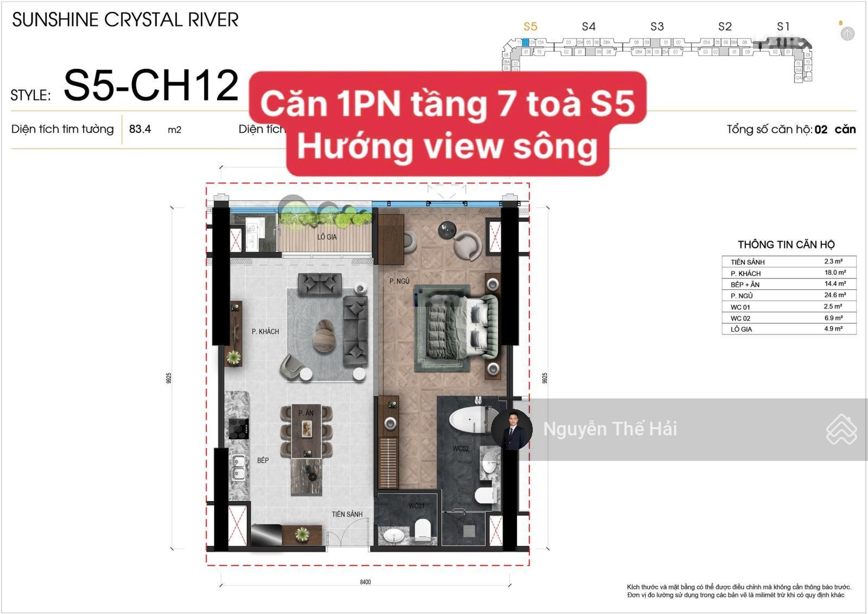Click the kitchen stove cooktop
The height and width of the screenshot is (614, 868).
pos(238,428)
